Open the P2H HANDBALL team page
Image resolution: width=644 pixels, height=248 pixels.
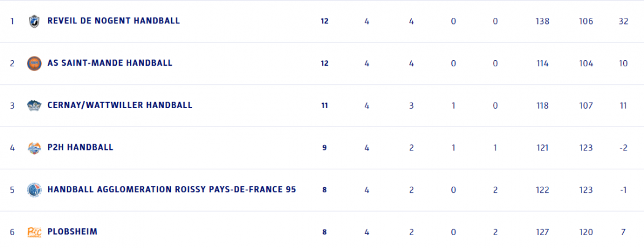pos(80,147)
